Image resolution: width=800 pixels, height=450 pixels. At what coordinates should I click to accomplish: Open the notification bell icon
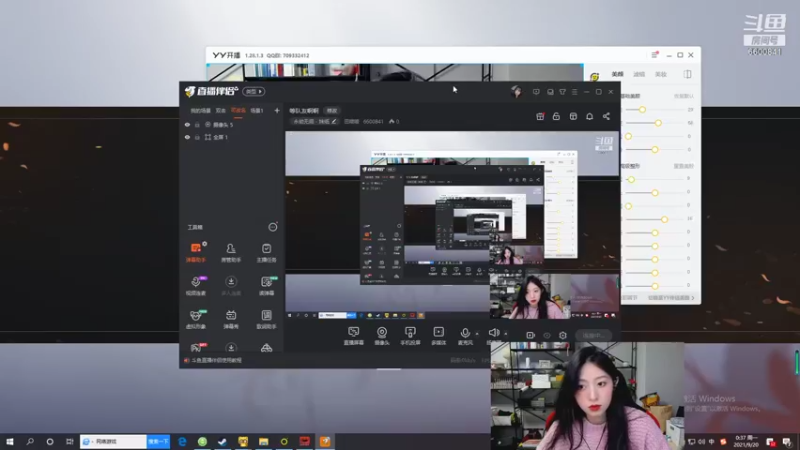pos(589,116)
